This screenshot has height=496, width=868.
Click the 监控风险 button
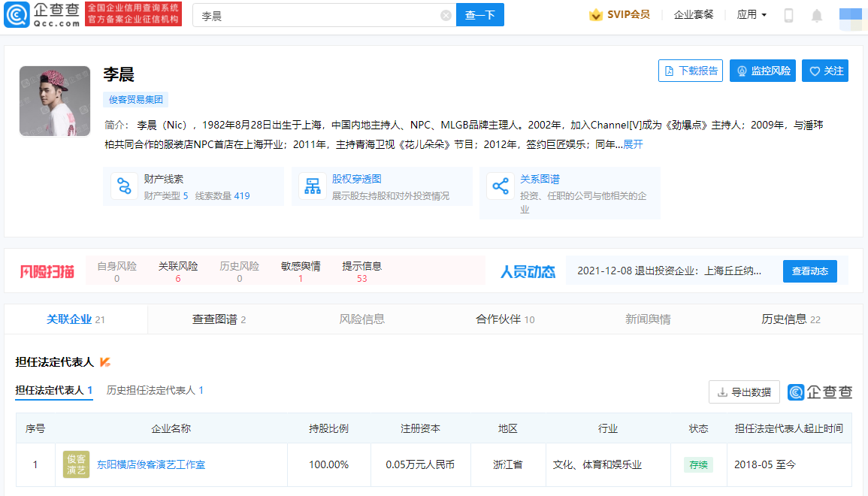click(763, 71)
